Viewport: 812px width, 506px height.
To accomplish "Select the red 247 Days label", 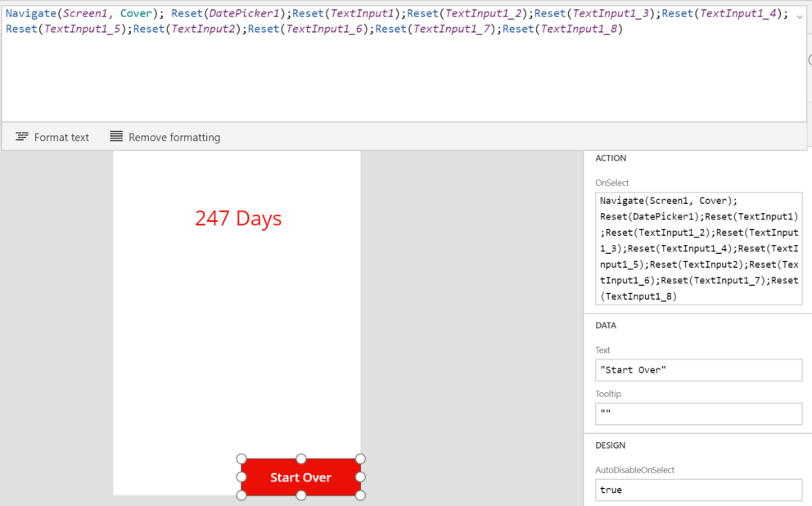I will [238, 218].
